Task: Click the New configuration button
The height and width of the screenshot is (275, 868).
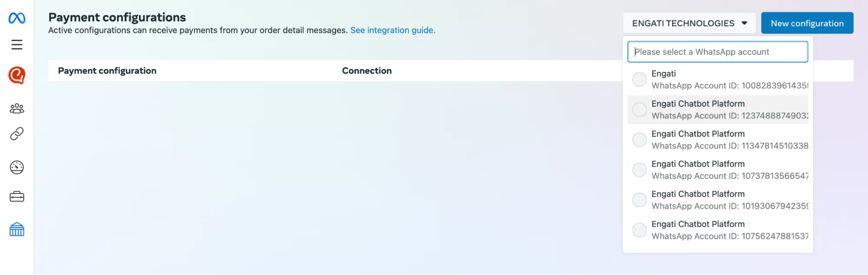Action: pyautogui.click(x=807, y=23)
